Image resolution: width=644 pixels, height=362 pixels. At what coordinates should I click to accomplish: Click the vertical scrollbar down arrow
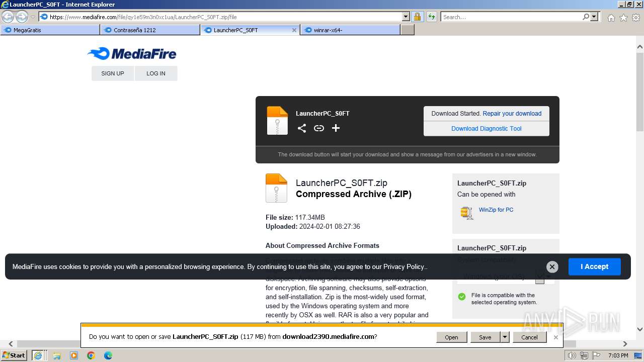coord(640,330)
